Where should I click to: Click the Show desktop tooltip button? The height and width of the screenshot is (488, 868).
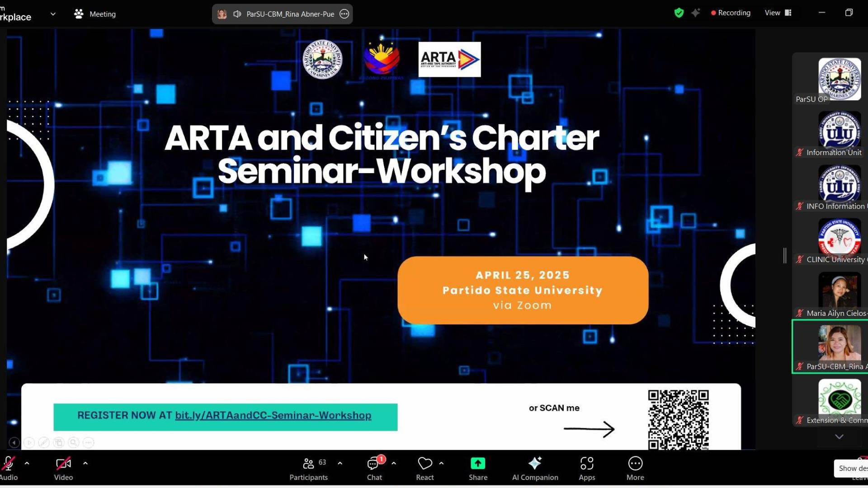click(852, 468)
